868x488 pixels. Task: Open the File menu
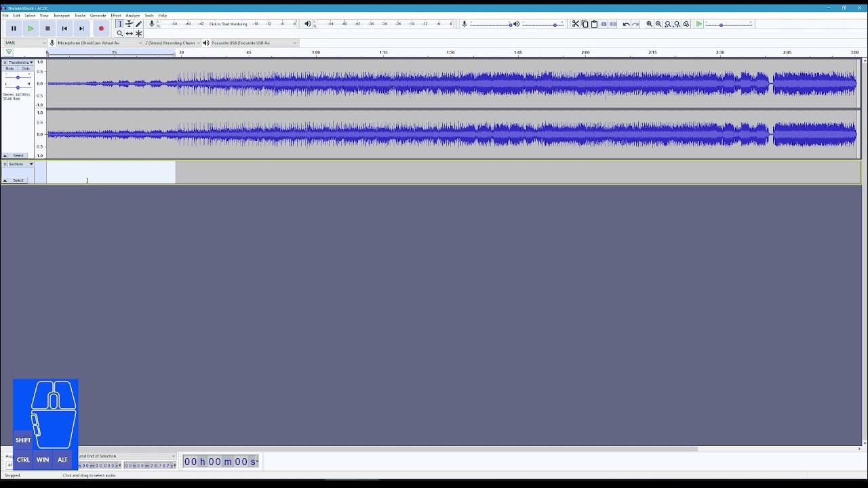[x=5, y=15]
